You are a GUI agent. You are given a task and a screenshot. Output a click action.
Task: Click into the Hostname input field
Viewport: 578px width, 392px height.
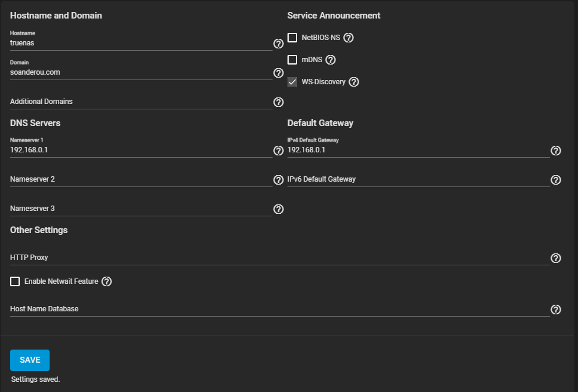point(140,43)
